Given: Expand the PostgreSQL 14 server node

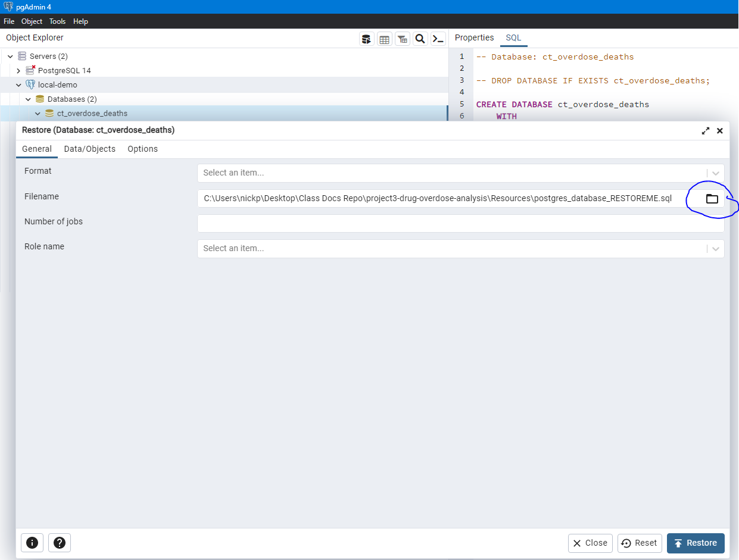Looking at the screenshot, I should coord(18,70).
